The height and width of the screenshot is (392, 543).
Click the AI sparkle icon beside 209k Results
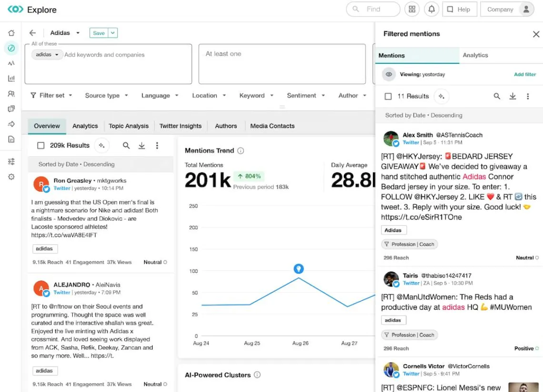click(x=102, y=145)
